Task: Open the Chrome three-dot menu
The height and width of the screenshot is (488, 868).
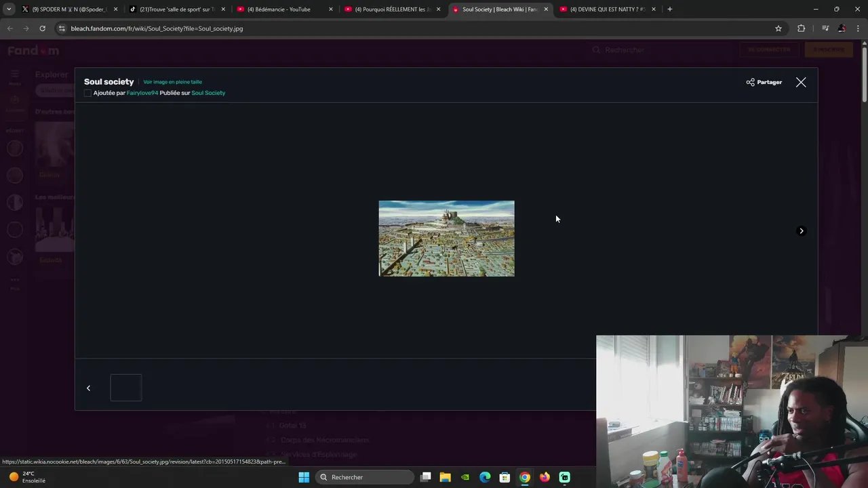Action: [858, 28]
